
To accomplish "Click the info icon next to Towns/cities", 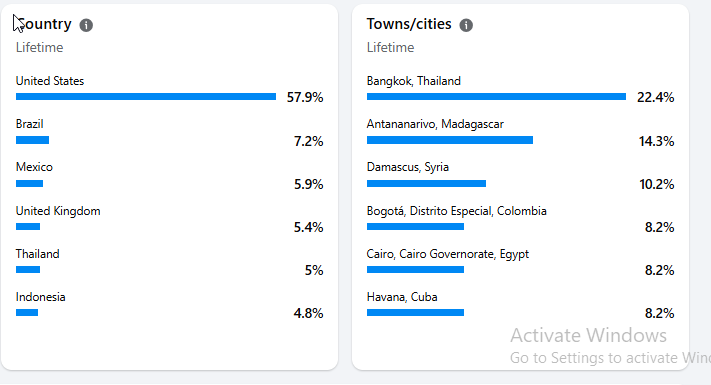I will 466,25.
